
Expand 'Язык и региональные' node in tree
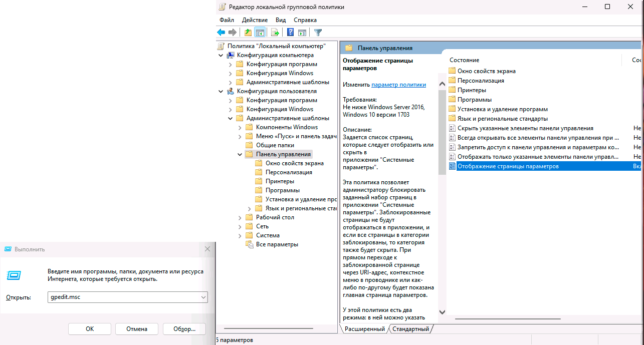[250, 208]
